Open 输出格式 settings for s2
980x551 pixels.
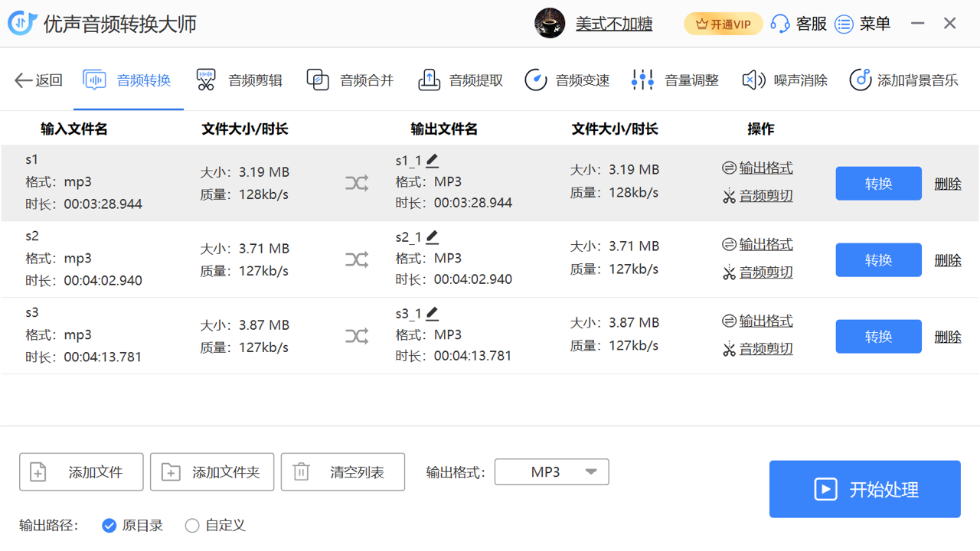(x=766, y=245)
